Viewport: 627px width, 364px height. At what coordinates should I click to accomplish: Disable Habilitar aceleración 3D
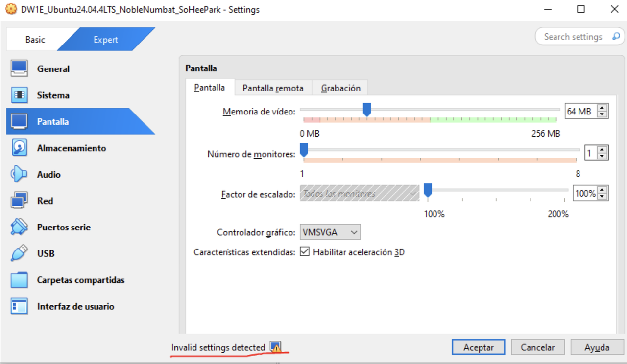pyautogui.click(x=305, y=251)
